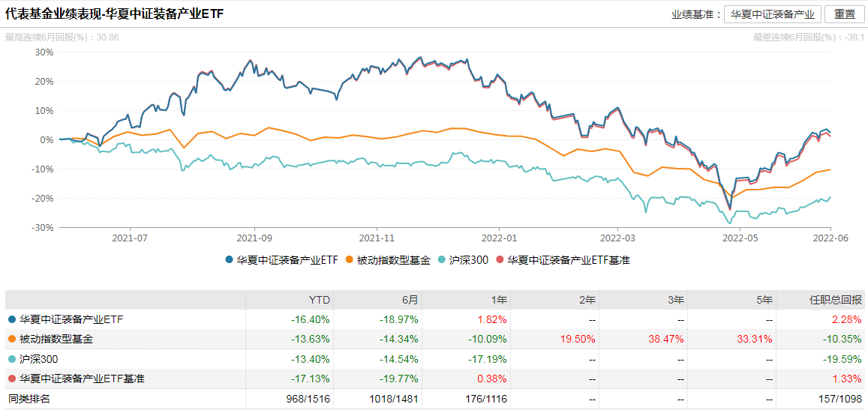This screenshot has height=410, width=868.
Task: Click the 176/1116 one-year ranking cell
Action: tap(485, 399)
